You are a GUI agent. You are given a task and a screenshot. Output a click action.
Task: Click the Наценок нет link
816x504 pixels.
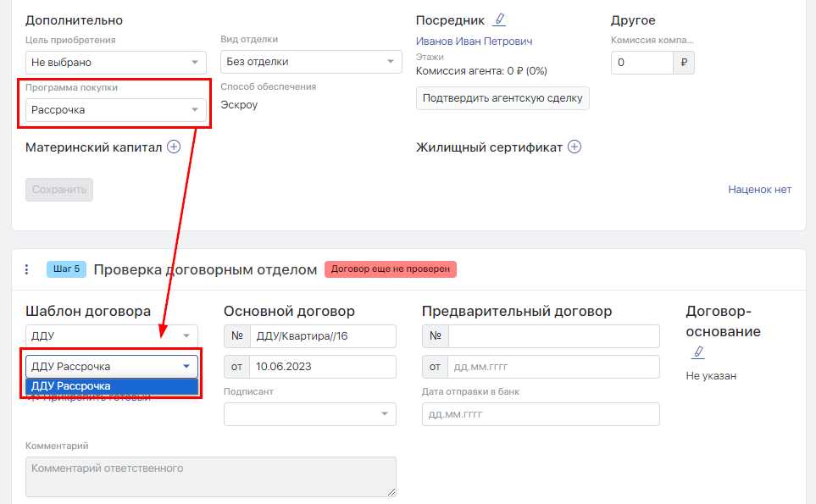pos(759,190)
